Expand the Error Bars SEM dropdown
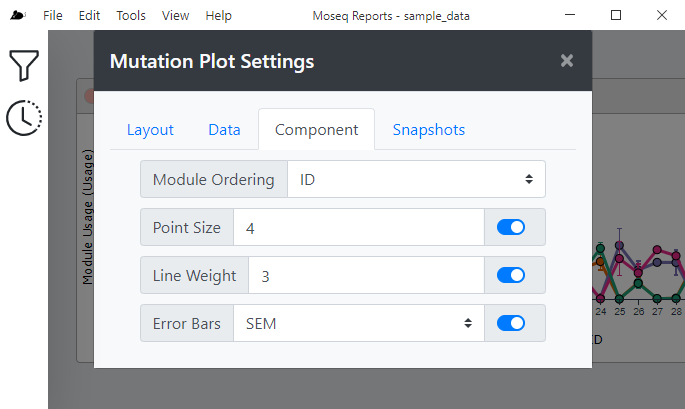The width and height of the screenshot is (685, 409). [x=359, y=323]
